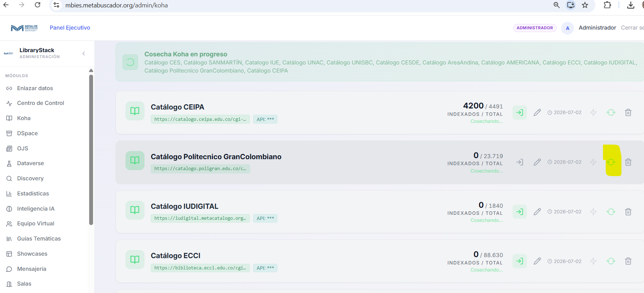Open the Catálogo ECCI import icon
This screenshot has width=644, height=293.
point(520,261)
